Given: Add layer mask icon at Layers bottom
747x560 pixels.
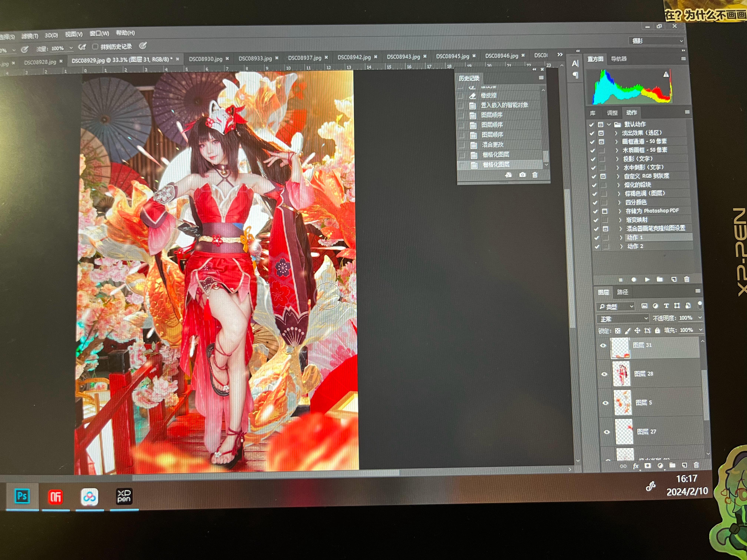Looking at the screenshot, I should (647, 466).
